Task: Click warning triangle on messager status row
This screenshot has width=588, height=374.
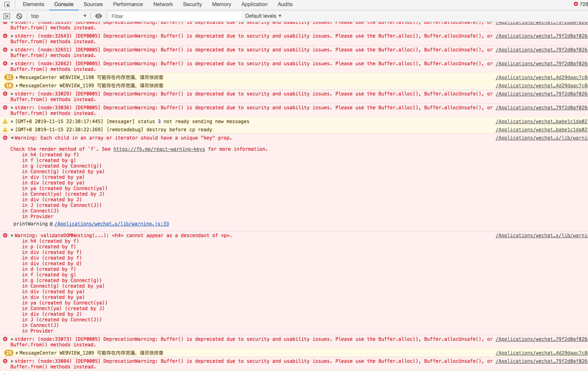Action: coord(5,122)
